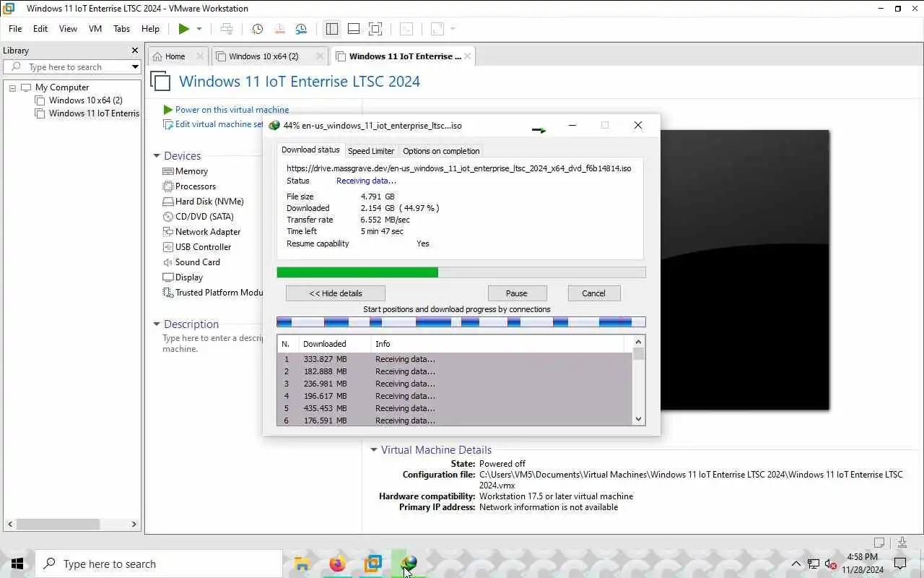Click the Windows Start button
924x578 pixels.
17,564
